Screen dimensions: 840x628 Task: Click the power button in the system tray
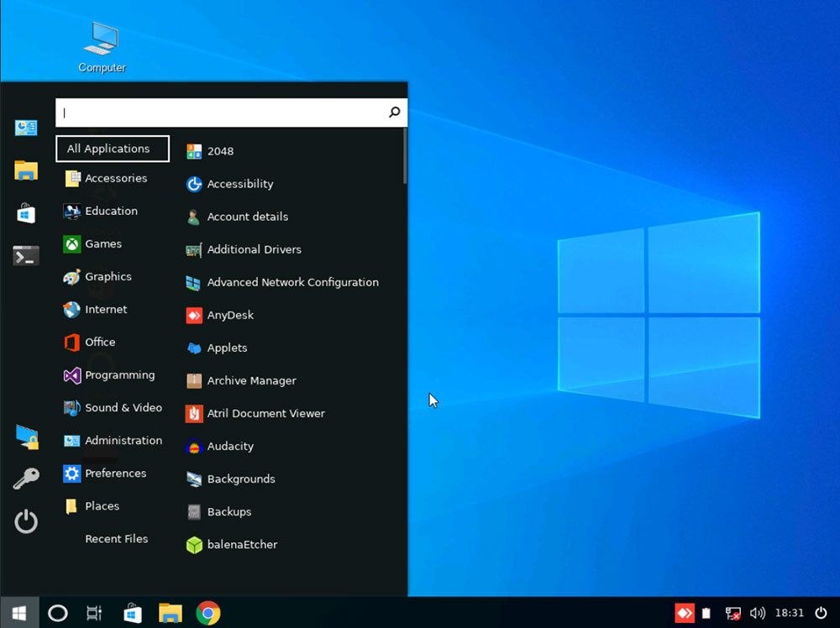821,613
